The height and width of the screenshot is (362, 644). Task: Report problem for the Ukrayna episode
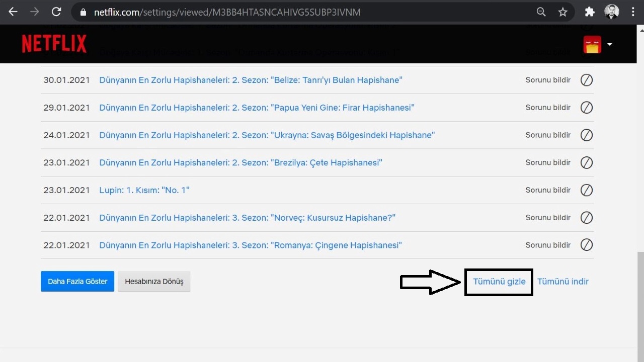coord(548,135)
